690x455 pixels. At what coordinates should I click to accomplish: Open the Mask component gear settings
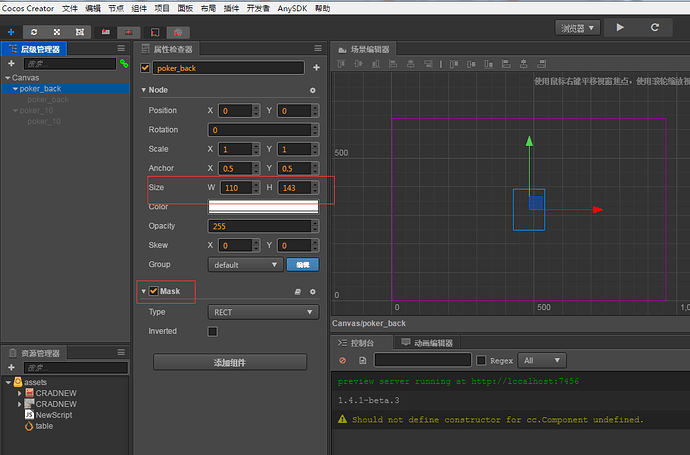(x=313, y=291)
